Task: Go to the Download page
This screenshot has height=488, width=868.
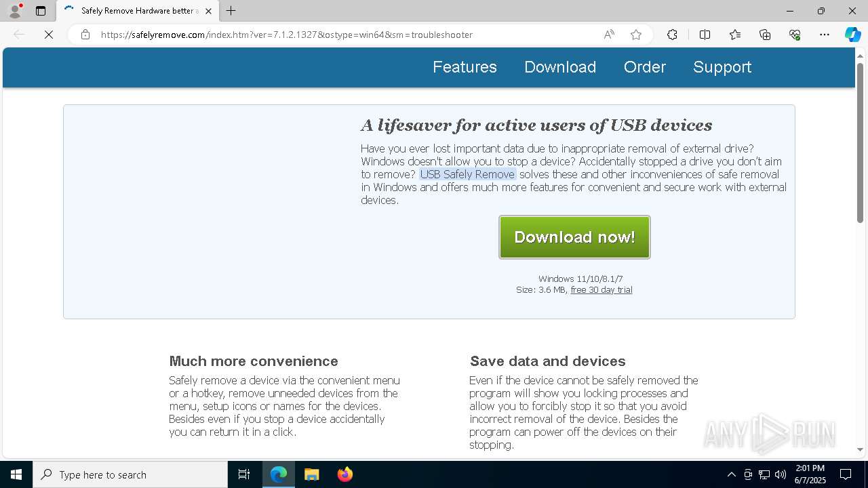Action: pos(560,67)
